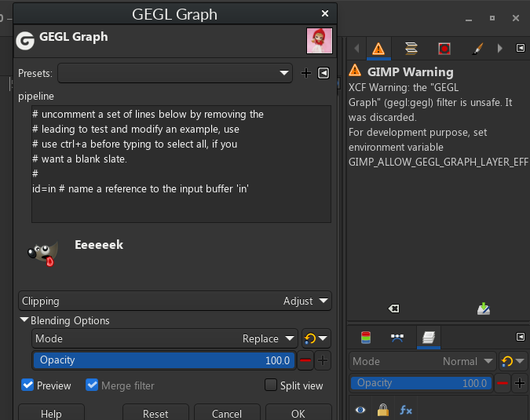Click the 'GIMP Warning' heading text
Viewport: 530px width, 420px height.
411,71
